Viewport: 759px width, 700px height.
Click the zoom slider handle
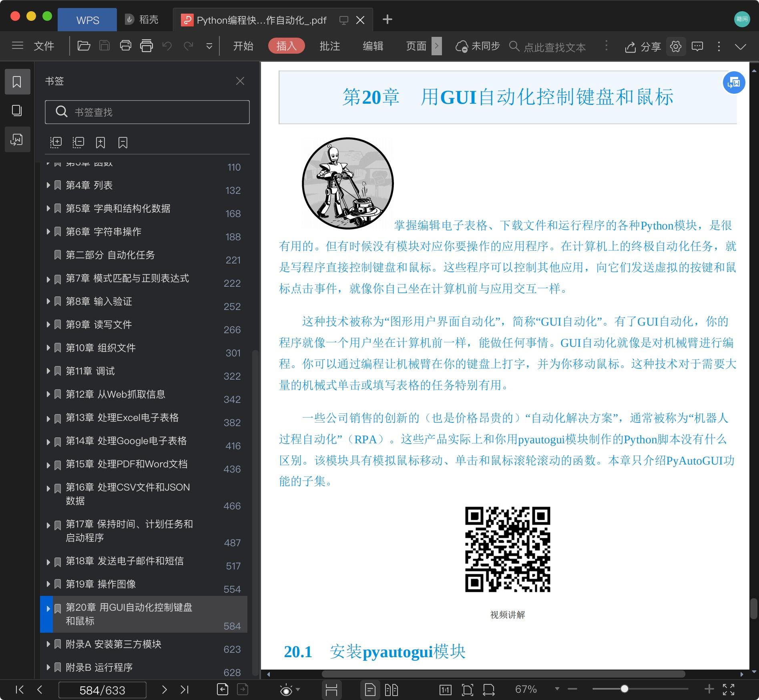[x=624, y=689]
